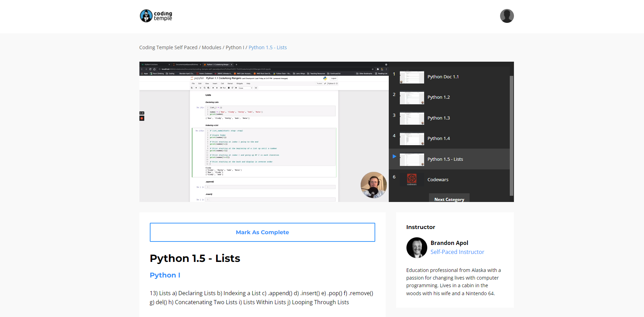644x317 pixels.
Task: Click the restart kernel icon in Jupyter
Action: 232,88
